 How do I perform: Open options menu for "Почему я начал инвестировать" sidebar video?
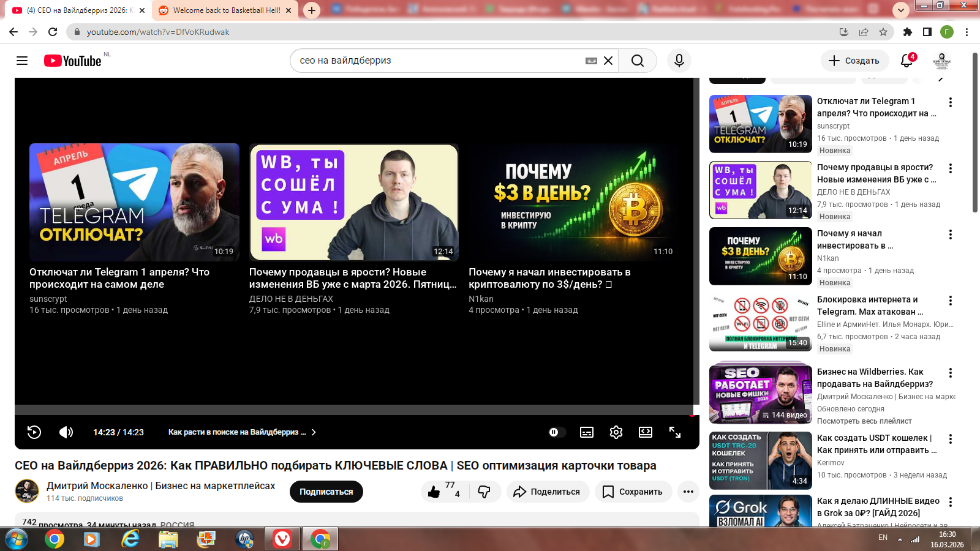tap(950, 234)
